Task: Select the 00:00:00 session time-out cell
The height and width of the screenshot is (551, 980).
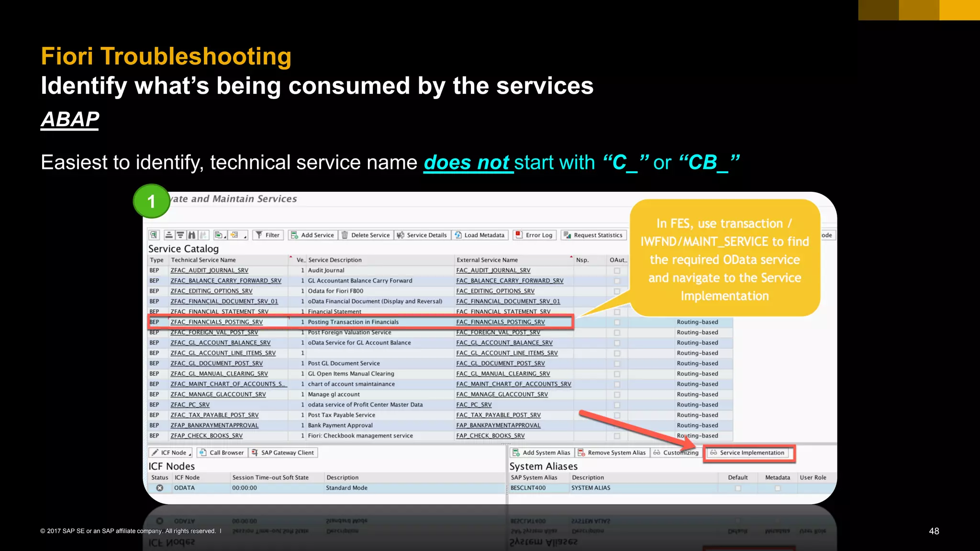Action: click(x=277, y=488)
